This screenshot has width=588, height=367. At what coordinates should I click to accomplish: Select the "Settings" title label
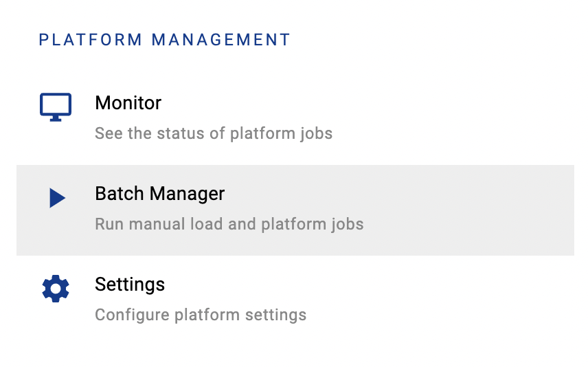(130, 285)
